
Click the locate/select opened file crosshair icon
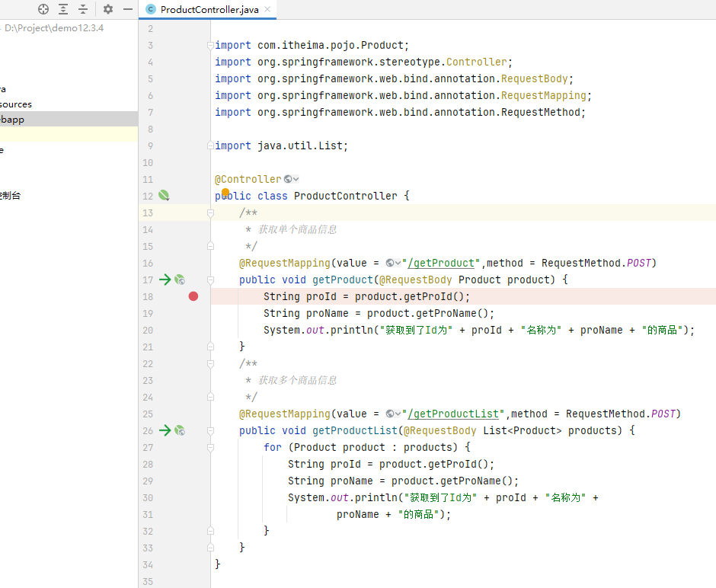click(43, 9)
